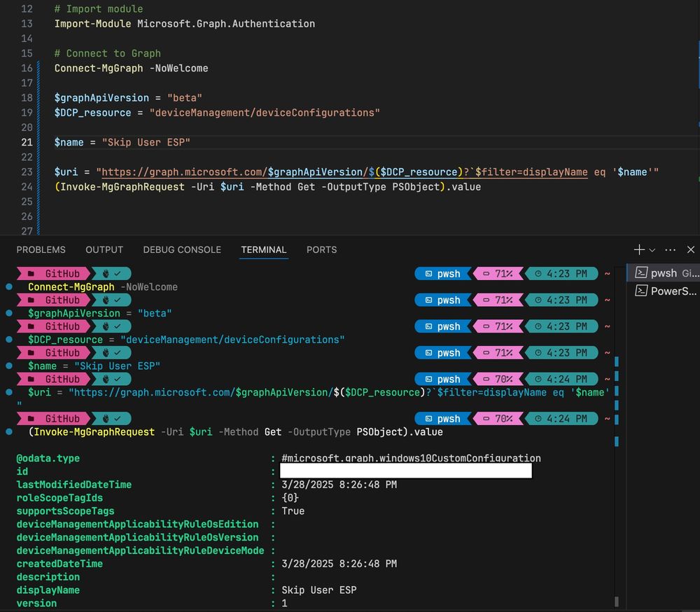Select the pwsh terminal in the terminal list

pos(664,273)
